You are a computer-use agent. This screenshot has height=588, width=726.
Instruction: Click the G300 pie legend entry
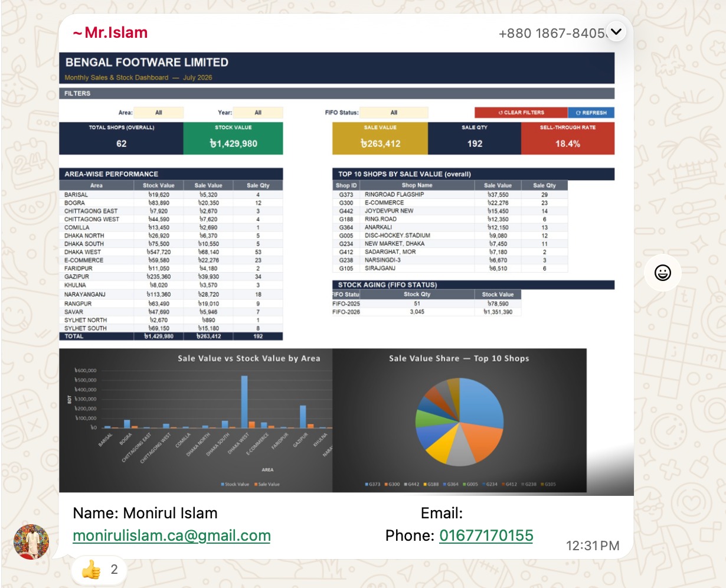[x=393, y=485]
